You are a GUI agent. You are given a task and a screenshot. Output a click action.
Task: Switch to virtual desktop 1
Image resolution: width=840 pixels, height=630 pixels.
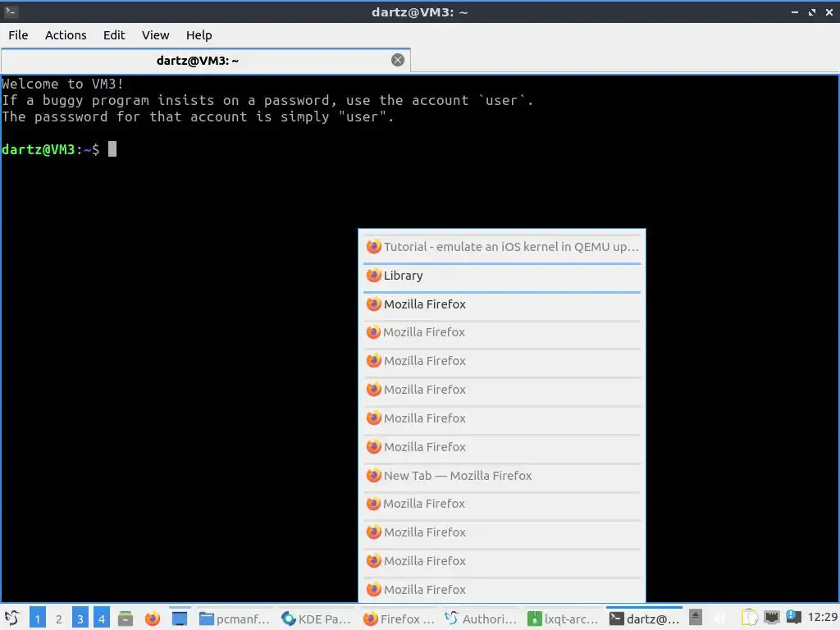tap(38, 619)
